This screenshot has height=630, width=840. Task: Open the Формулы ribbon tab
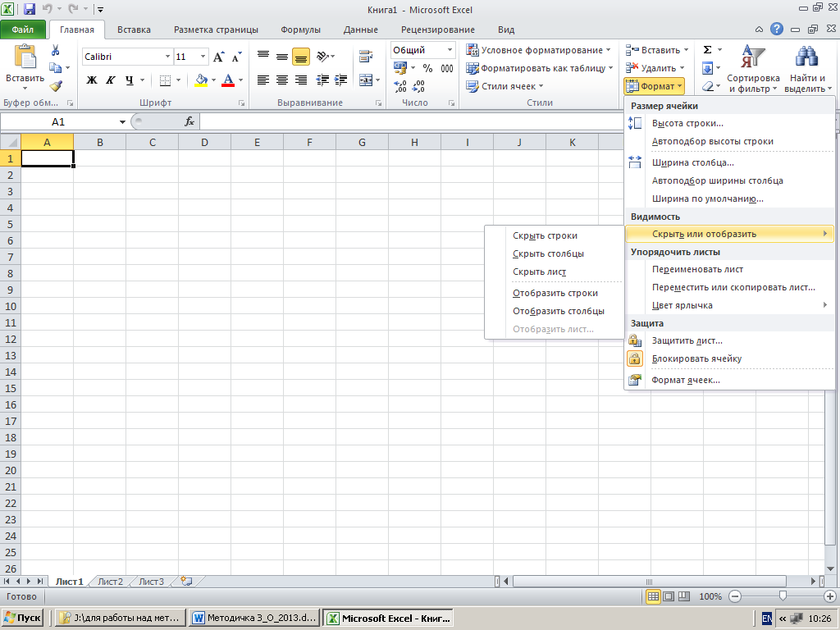point(300,30)
